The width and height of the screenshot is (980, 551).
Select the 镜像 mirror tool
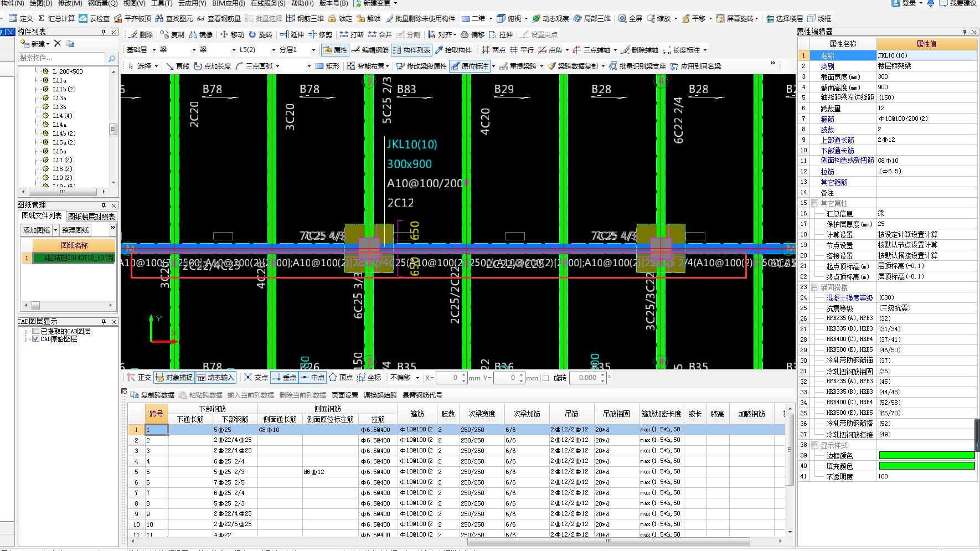pyautogui.click(x=200, y=34)
